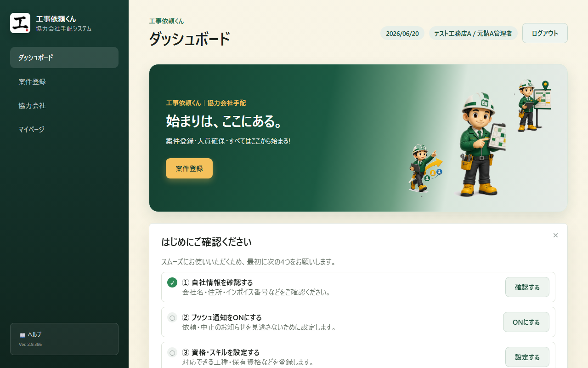The width and height of the screenshot is (588, 368).
Task: Toggle the circle for 資格・スキルを設定する
Action: point(172,353)
